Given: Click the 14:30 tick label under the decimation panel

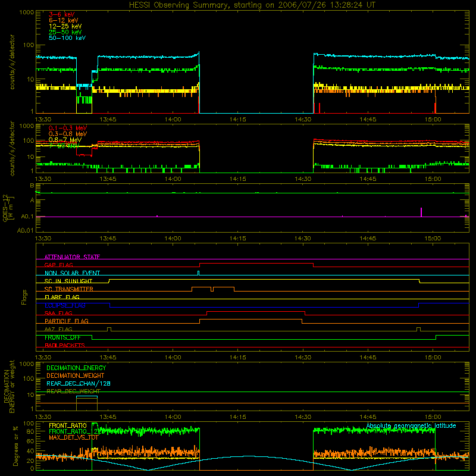Looking at the screenshot, I should [x=303, y=417].
